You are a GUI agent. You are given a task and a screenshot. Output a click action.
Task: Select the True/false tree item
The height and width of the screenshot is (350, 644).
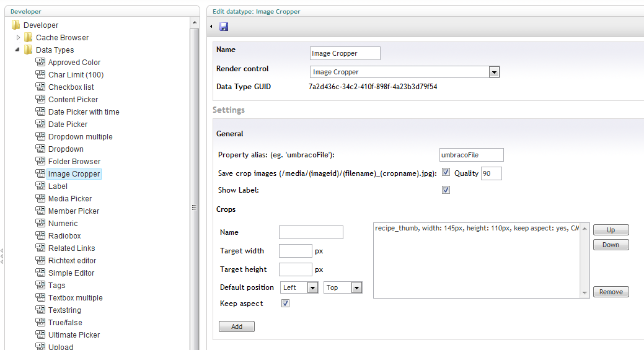point(65,322)
